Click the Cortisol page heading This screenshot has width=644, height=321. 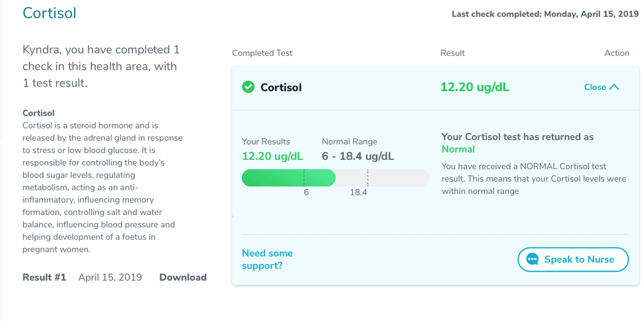[x=50, y=13]
